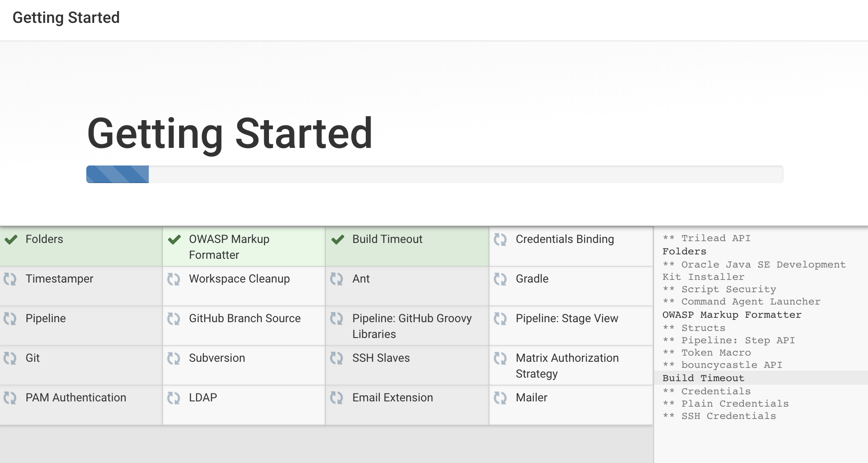Click the spinner icon for PAM Authentication
Screen dimensions: 868x463
pyautogui.click(x=10, y=398)
